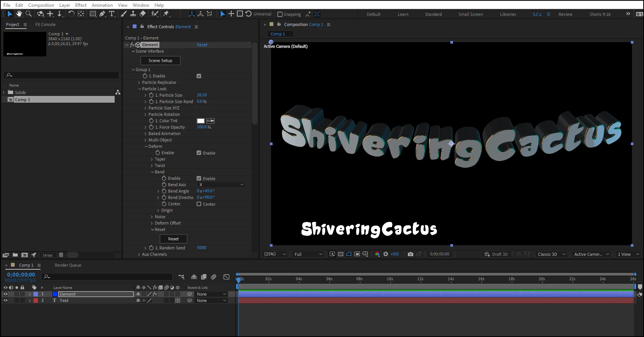Click the reset exposure icon
Screen dimensions: 644x337
[x=386, y=254]
